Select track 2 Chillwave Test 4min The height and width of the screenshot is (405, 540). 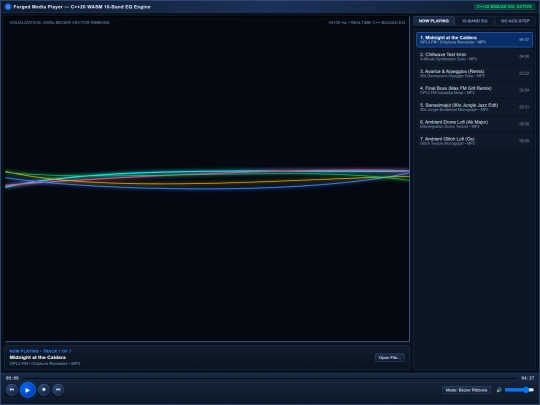[474, 56]
